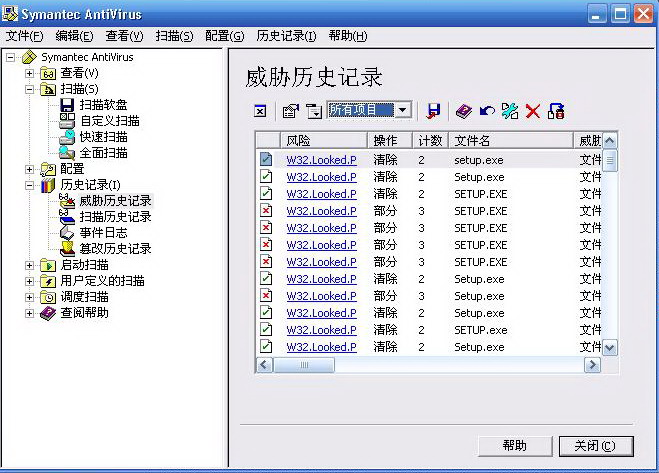Select 快速扫描 quick scan item
Image resolution: width=659 pixels, height=473 pixels.
click(103, 137)
